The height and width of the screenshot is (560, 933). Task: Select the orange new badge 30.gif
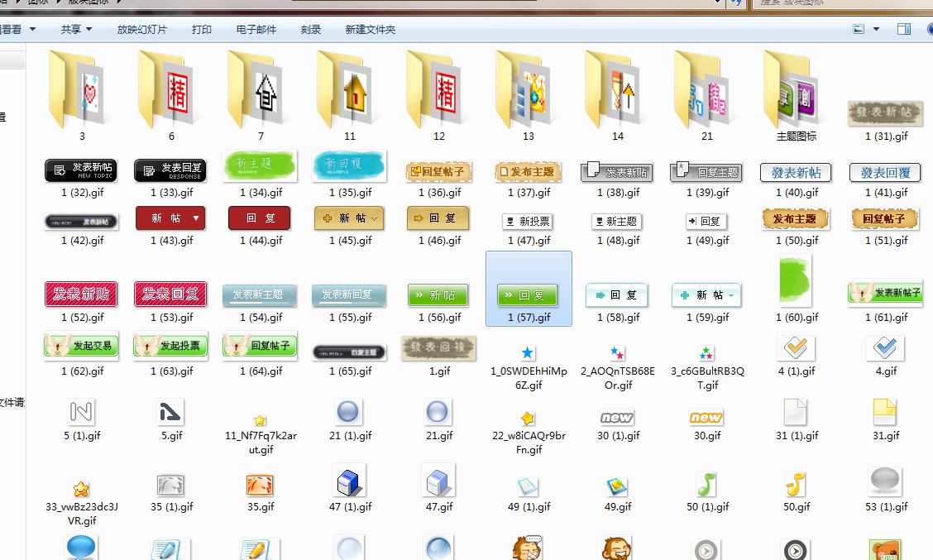(x=706, y=417)
